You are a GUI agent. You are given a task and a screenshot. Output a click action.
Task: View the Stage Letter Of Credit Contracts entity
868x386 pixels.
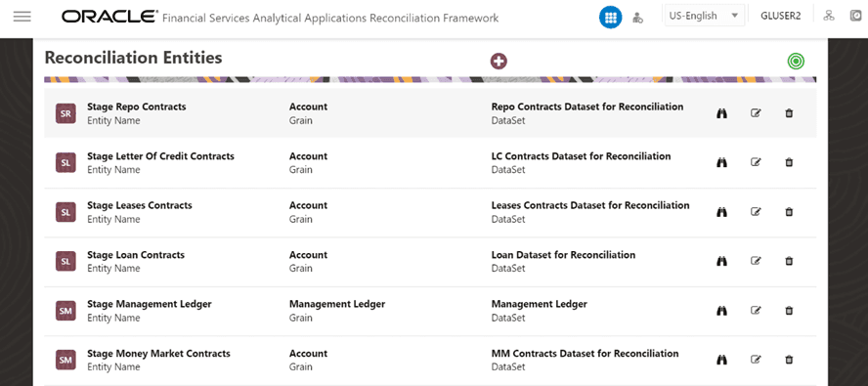[721, 162]
